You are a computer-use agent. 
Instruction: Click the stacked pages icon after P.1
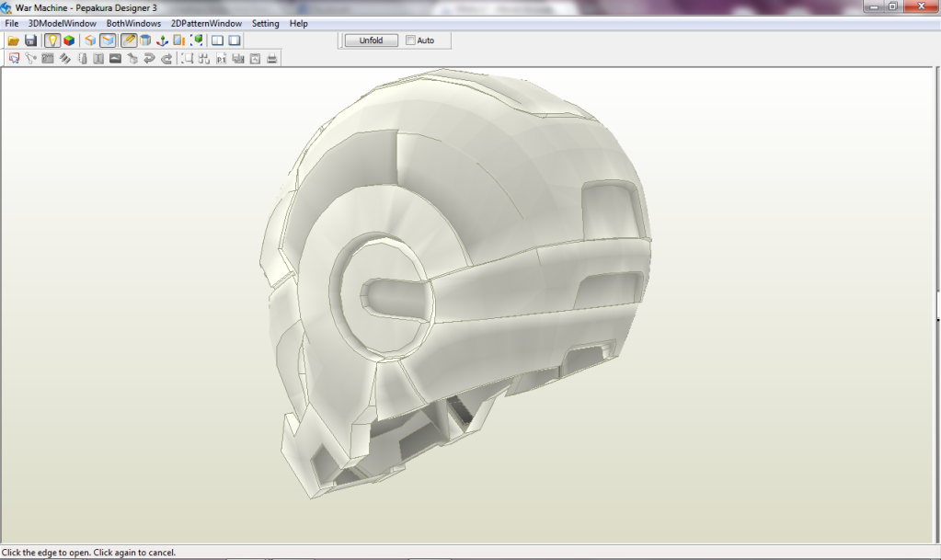point(238,58)
